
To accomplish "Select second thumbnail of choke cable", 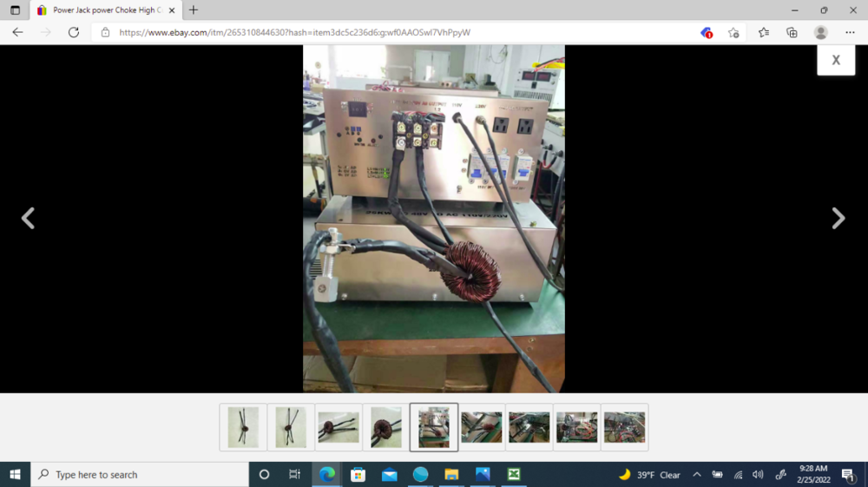I will (291, 427).
